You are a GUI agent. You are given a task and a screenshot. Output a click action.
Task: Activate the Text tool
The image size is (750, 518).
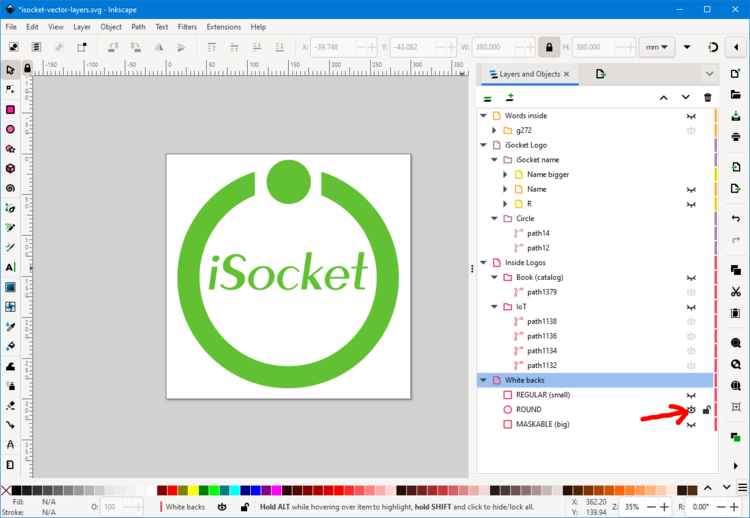[x=10, y=267]
